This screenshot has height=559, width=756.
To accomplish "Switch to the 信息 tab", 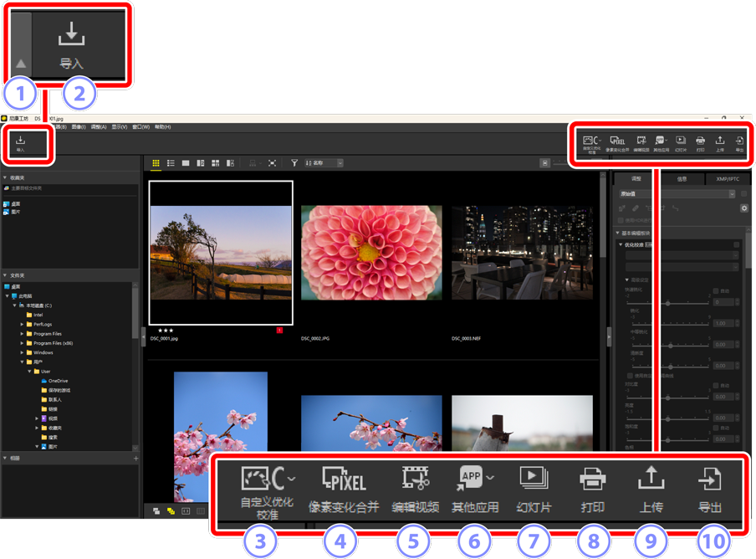I will tap(682, 179).
